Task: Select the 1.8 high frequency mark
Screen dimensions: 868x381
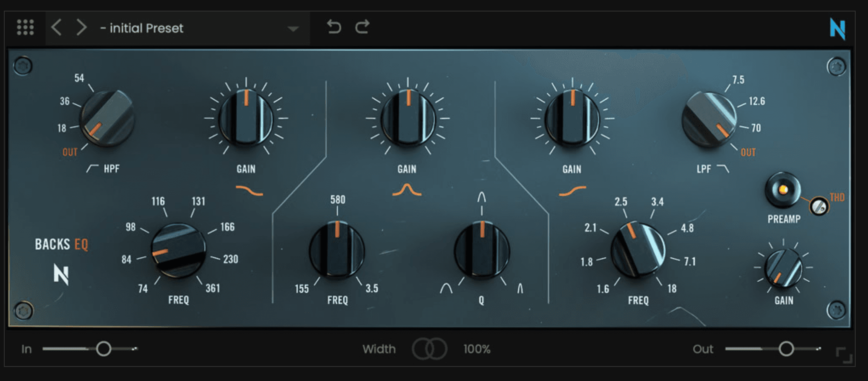Action: tap(586, 262)
